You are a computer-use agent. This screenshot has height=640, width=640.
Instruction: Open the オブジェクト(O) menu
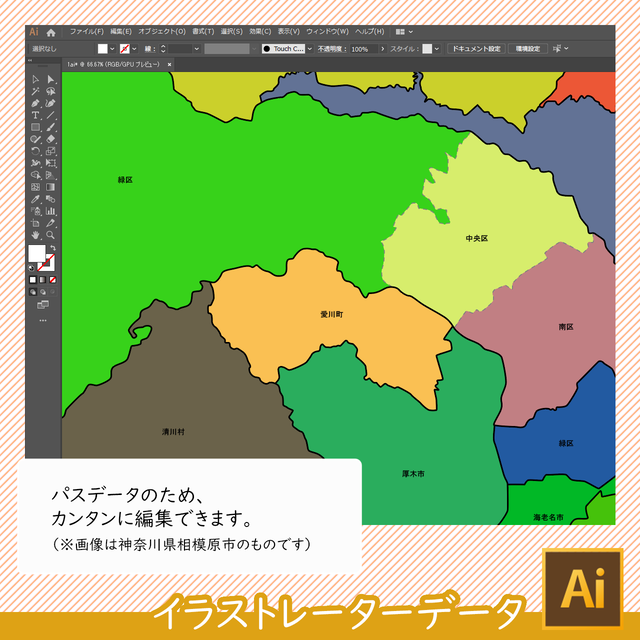(x=162, y=32)
